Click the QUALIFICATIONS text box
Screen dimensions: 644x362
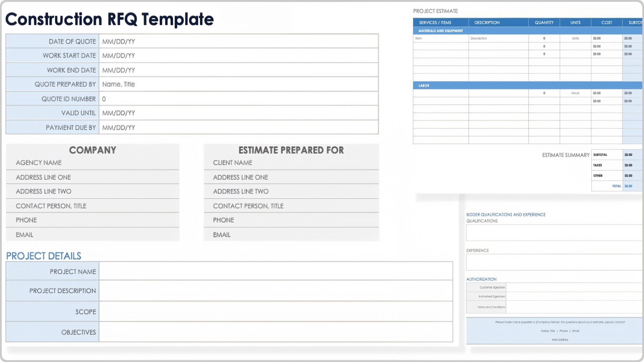pos(553,232)
